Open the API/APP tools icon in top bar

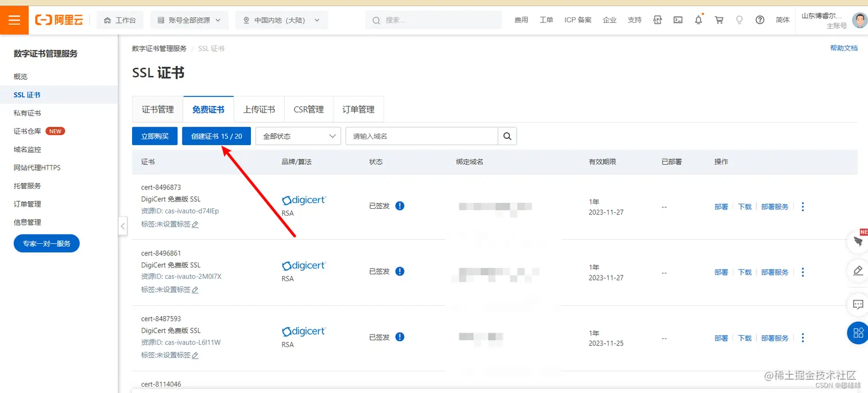(657, 20)
